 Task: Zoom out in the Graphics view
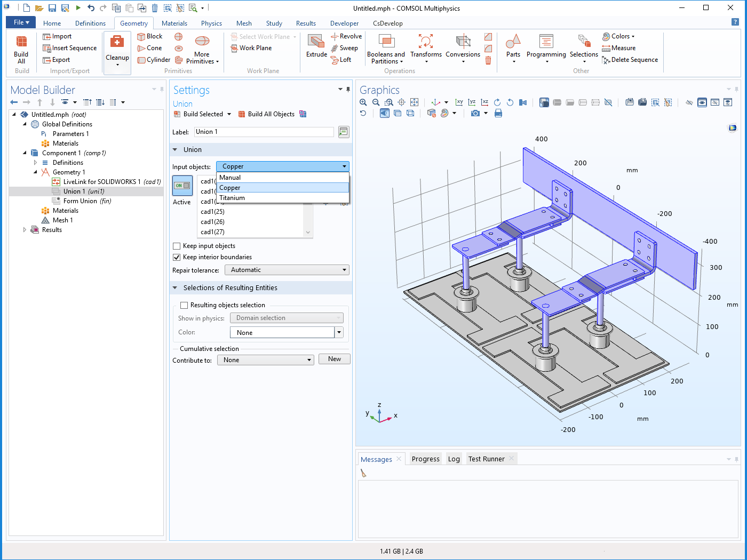pyautogui.click(x=376, y=102)
